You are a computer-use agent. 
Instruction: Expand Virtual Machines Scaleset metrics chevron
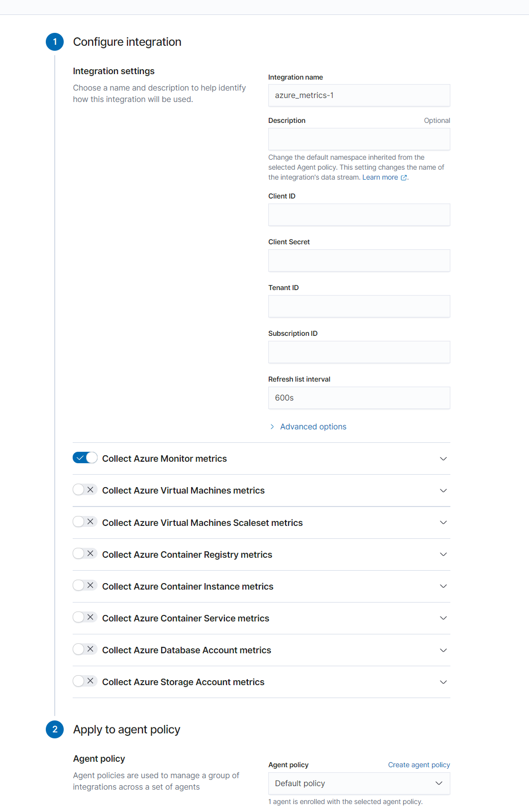point(443,522)
